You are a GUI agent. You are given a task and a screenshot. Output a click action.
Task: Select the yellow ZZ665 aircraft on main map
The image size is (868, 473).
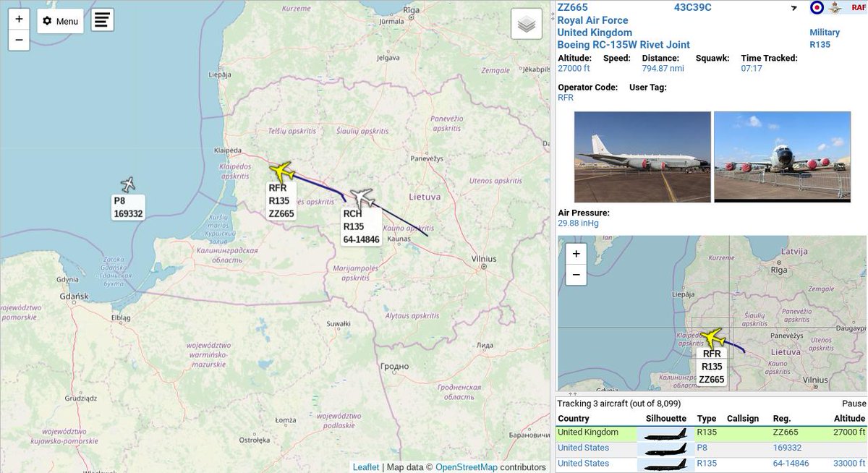point(281,171)
